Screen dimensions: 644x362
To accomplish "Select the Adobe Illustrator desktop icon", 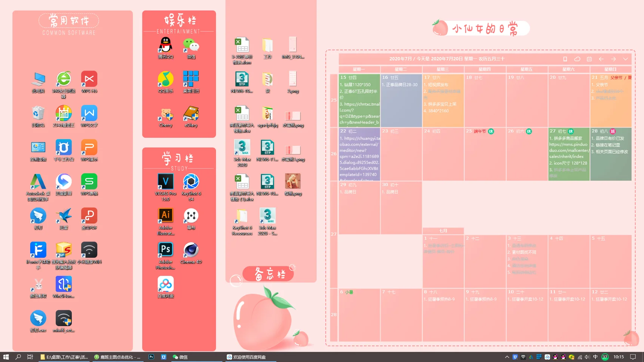I will coord(165,222).
